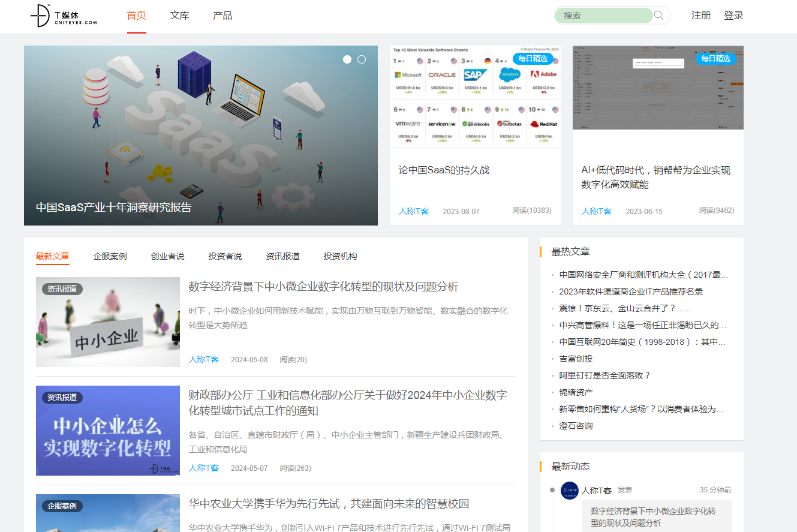Switch to the 企服案例 tab

point(110,256)
